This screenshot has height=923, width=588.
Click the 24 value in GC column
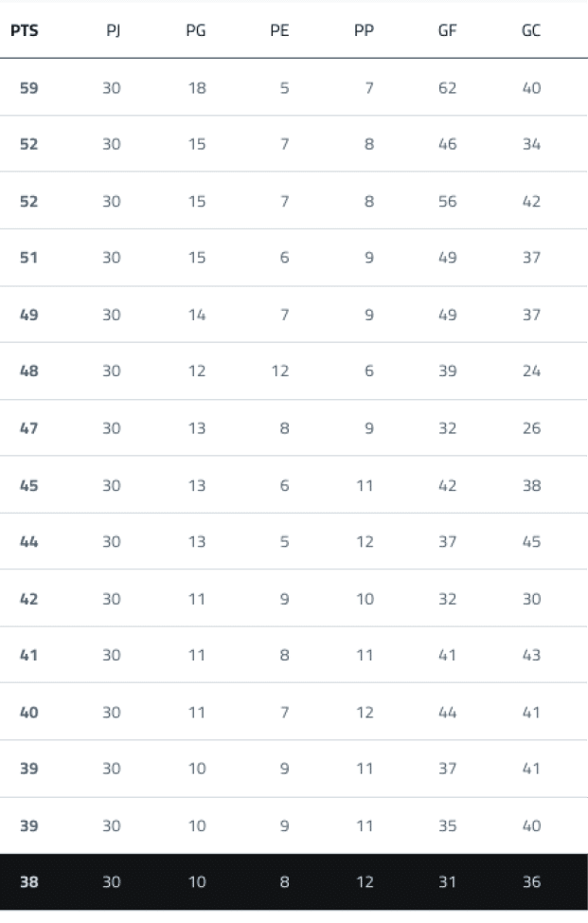531,371
